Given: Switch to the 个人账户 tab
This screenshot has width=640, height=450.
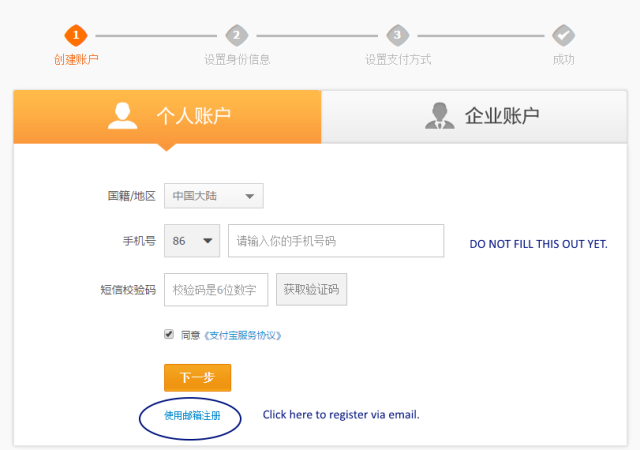Looking at the screenshot, I should point(167,117).
